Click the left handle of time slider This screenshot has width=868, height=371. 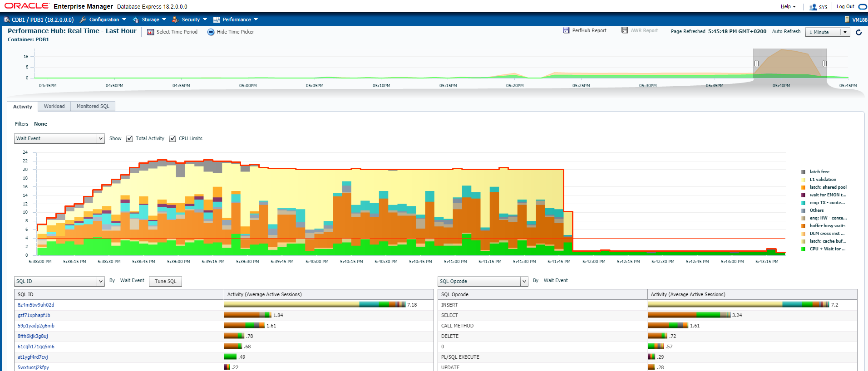[x=756, y=63]
